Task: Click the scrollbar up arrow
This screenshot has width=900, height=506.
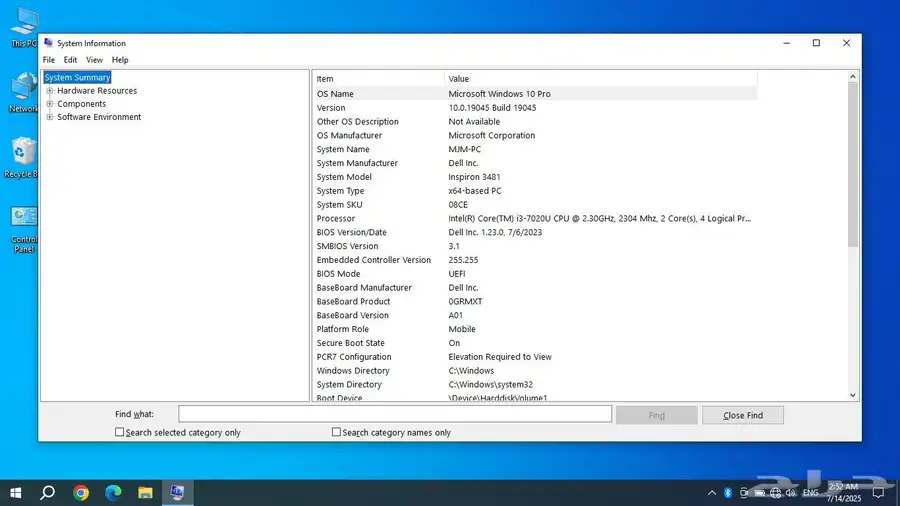Action: pos(852,76)
